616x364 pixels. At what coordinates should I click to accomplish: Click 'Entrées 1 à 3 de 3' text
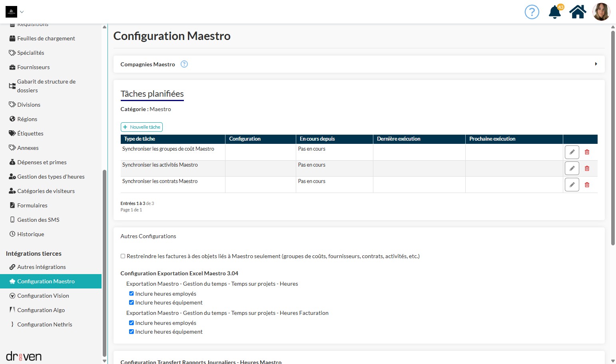(137, 203)
